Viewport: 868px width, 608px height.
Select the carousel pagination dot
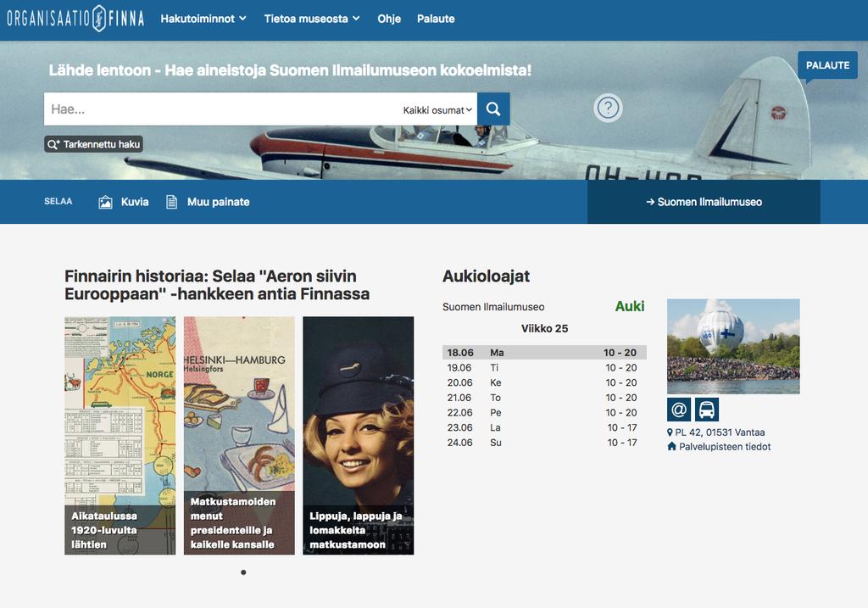click(x=243, y=572)
